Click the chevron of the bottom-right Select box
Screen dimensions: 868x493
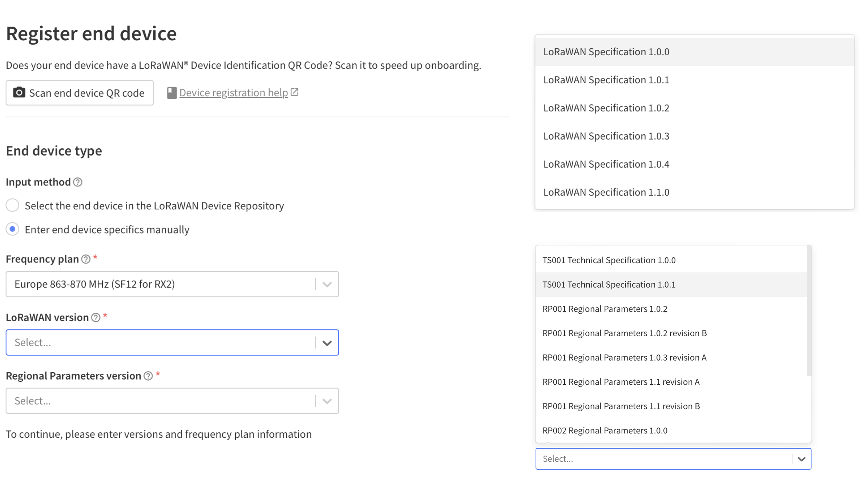point(802,459)
